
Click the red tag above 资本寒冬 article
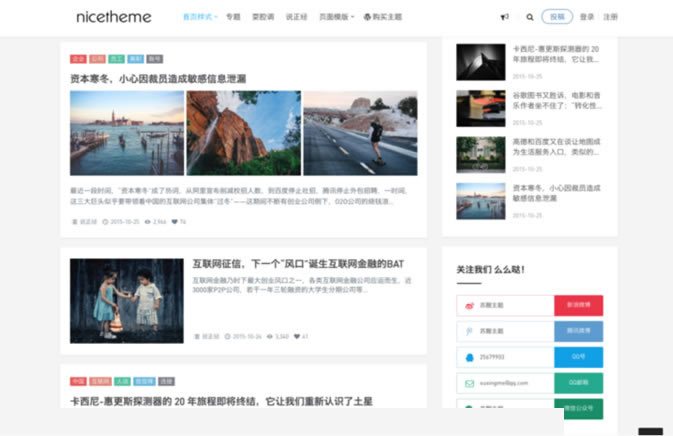tap(78, 59)
